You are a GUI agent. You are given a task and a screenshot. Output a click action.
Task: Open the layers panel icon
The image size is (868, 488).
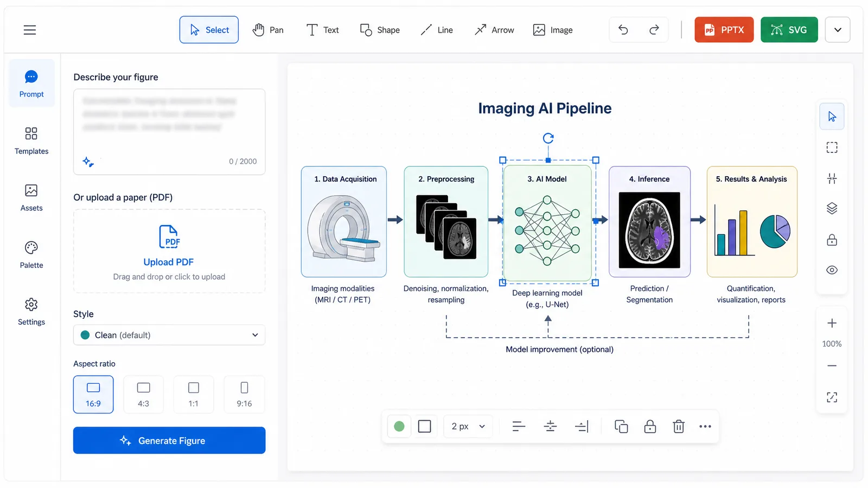click(x=832, y=208)
